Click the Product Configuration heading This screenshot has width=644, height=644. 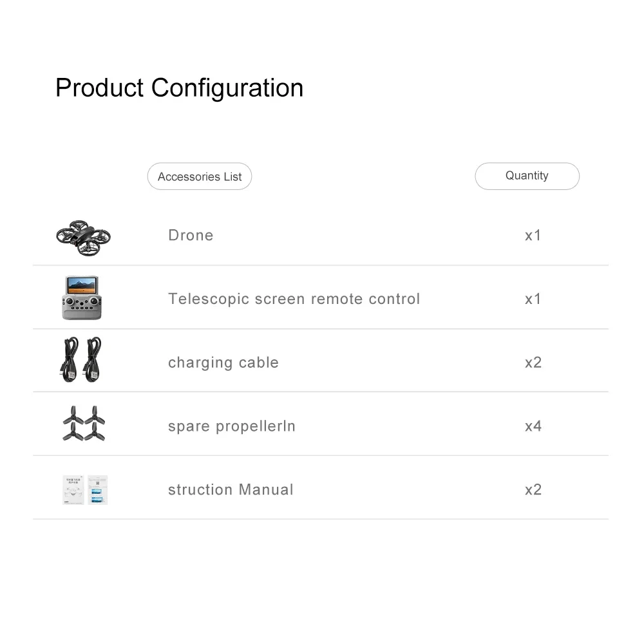(179, 88)
